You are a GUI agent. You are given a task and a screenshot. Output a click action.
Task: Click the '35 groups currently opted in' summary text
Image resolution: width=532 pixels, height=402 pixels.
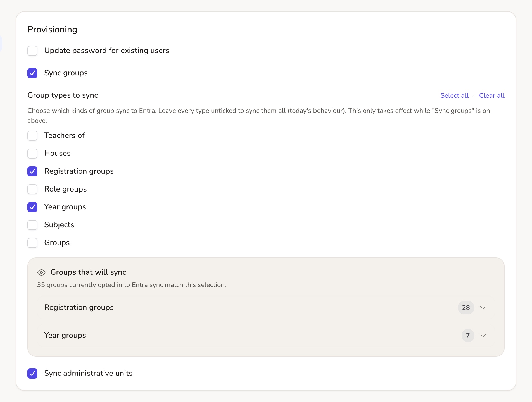tap(131, 285)
